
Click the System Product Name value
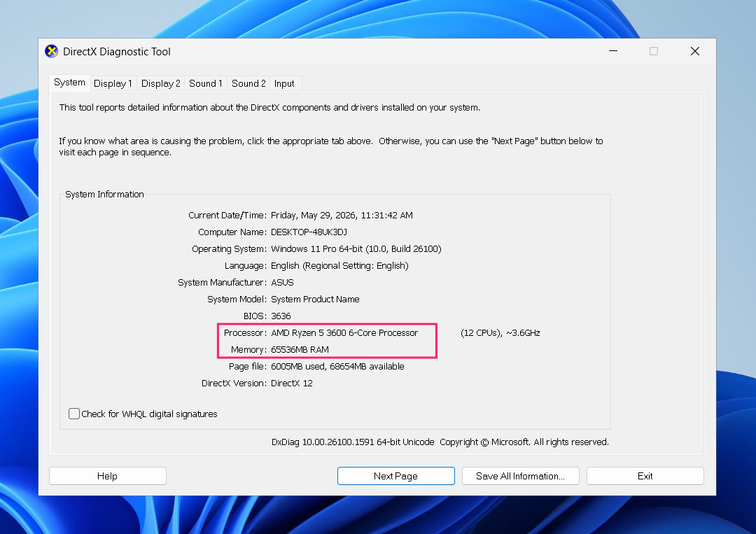point(315,300)
